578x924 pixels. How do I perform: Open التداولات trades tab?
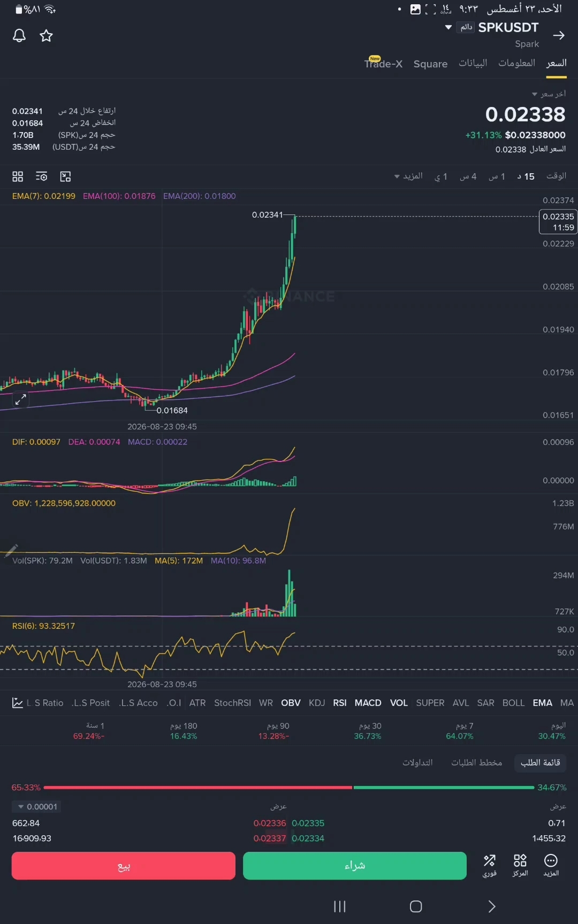tap(417, 763)
